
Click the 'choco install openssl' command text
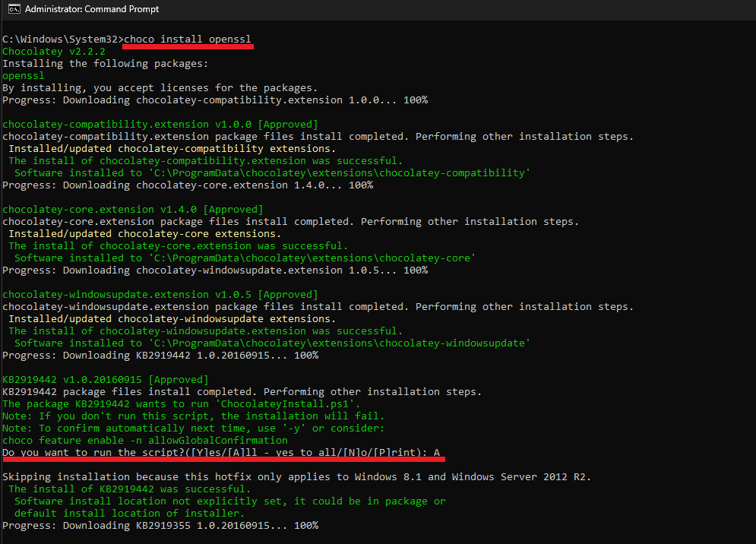(188, 39)
